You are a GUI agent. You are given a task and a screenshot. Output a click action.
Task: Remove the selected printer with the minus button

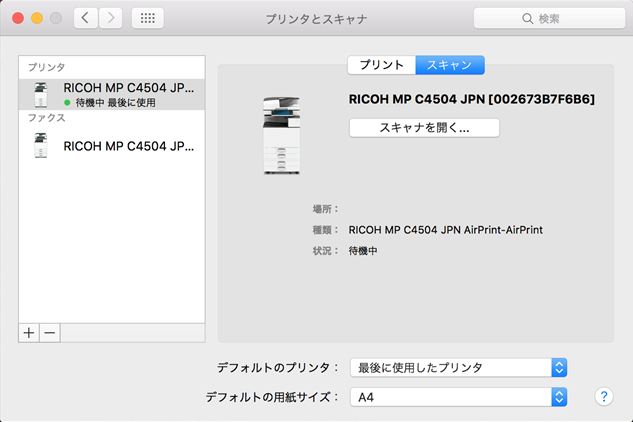[49, 331]
